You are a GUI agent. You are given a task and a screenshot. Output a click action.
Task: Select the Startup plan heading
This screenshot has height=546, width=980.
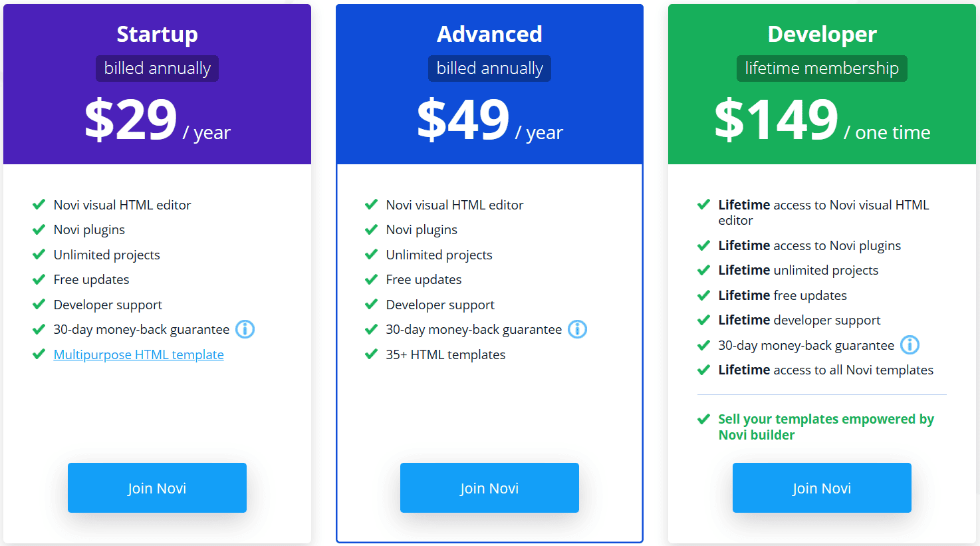point(157,34)
